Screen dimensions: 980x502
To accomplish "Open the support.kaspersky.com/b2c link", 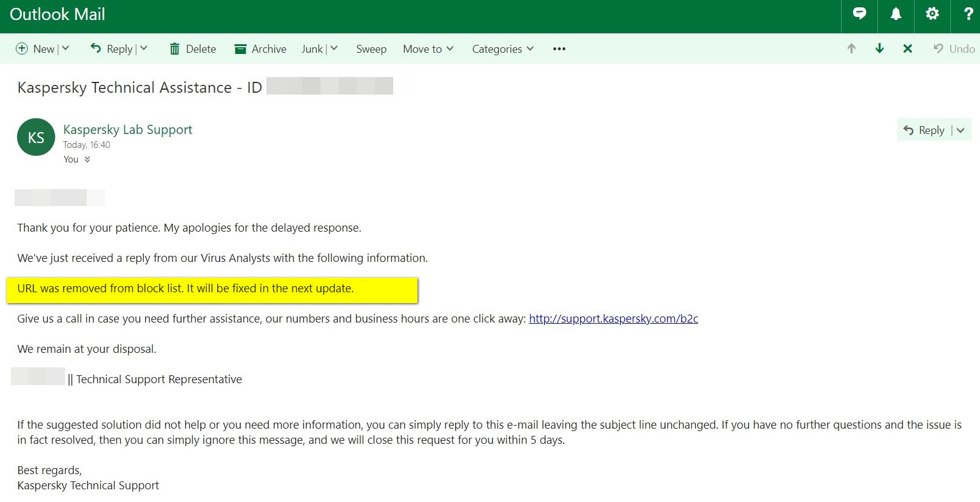I will (x=613, y=319).
